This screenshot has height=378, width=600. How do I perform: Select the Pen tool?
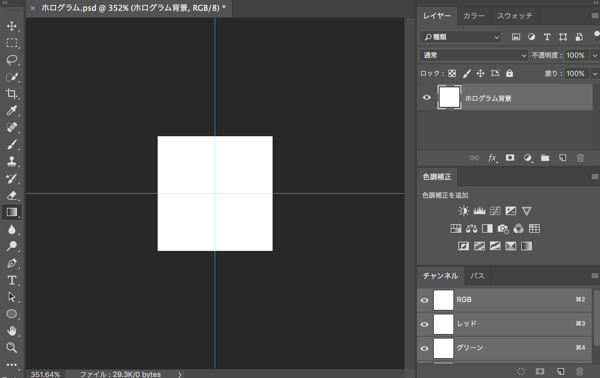click(x=11, y=263)
